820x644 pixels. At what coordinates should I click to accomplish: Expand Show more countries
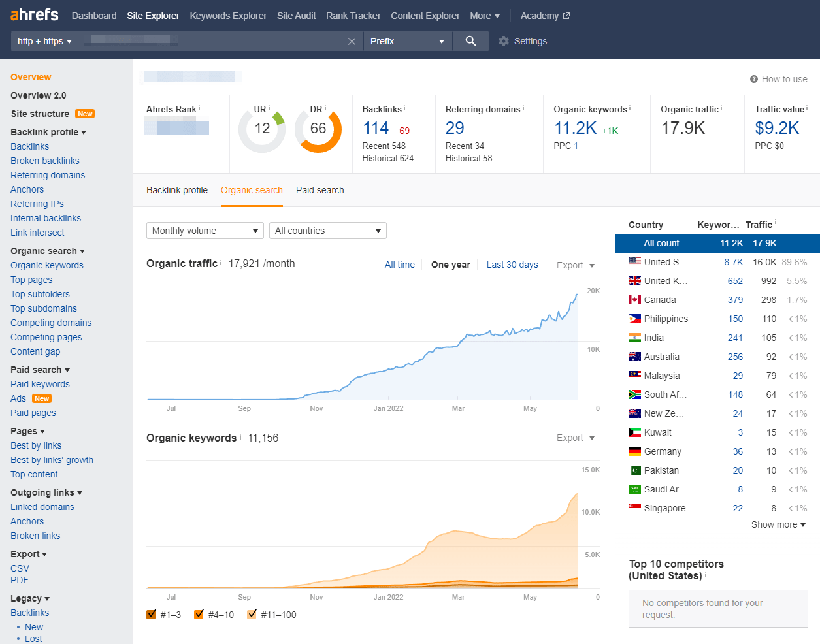[778, 524]
